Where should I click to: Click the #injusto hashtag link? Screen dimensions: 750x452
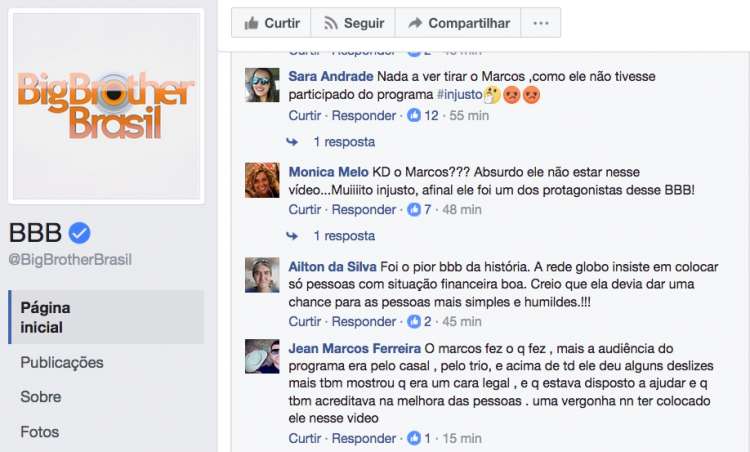460,95
